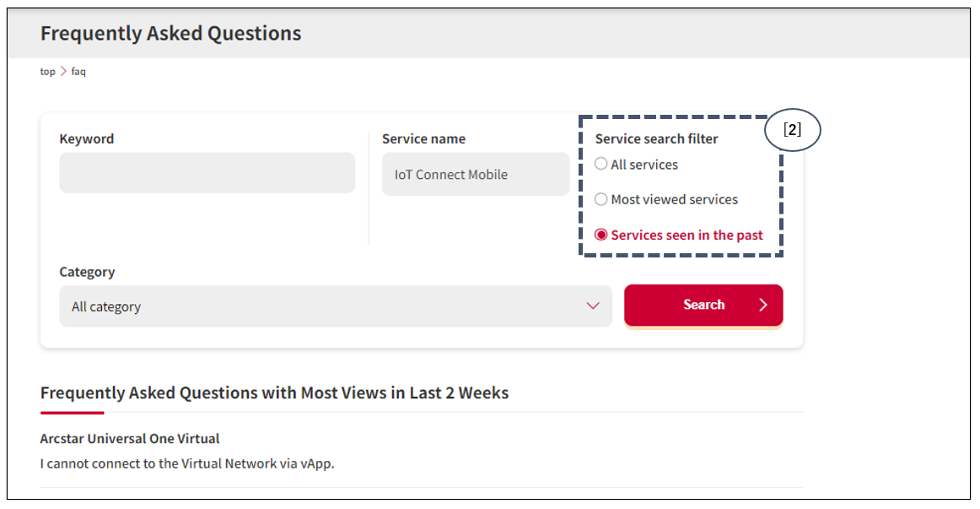Viewport: 980px width, 509px height.
Task: Click the [2] annotation callout bubble
Action: (792, 132)
